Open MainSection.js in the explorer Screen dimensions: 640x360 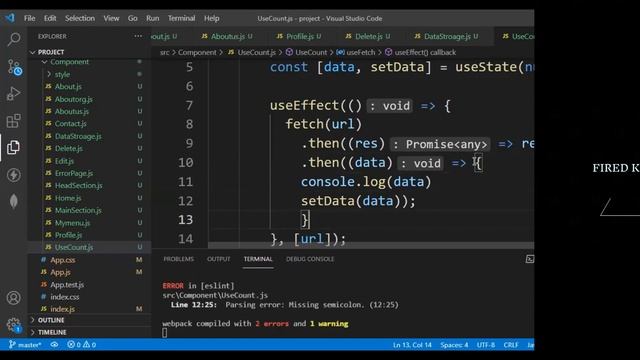coord(78,210)
